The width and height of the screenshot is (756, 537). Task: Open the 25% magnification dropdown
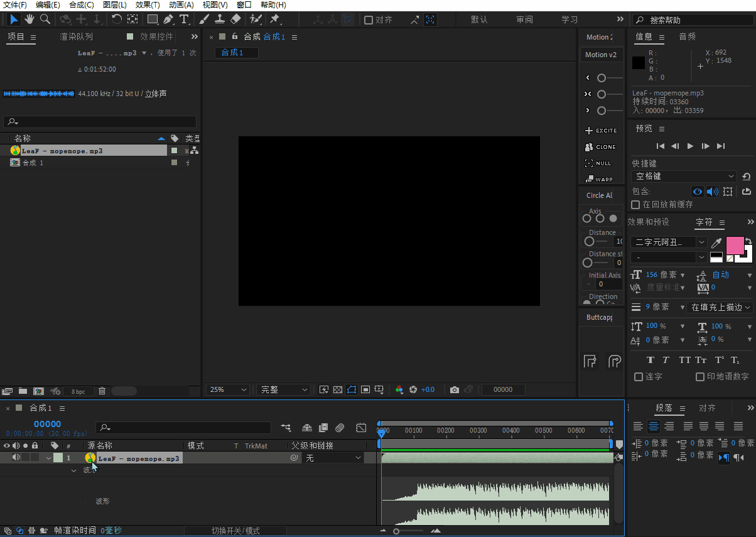click(x=228, y=389)
